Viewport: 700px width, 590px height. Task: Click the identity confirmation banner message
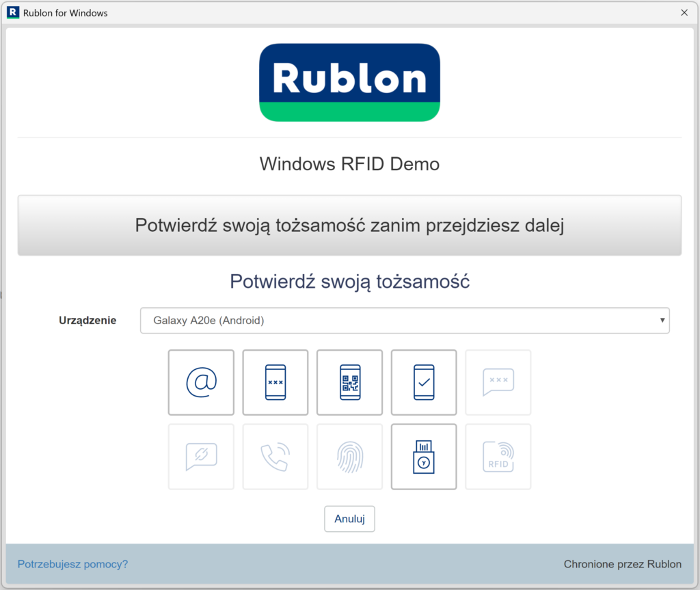tap(349, 225)
